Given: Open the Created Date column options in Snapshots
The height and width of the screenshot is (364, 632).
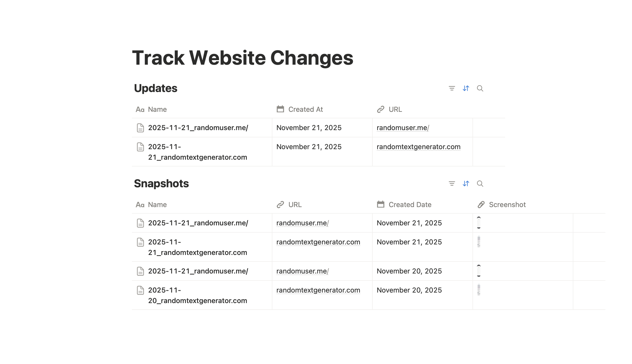Looking at the screenshot, I should (x=410, y=204).
